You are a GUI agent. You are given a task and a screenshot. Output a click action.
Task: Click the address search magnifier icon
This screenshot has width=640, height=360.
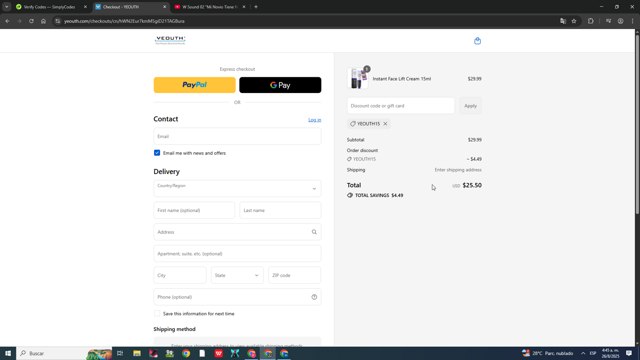pyautogui.click(x=314, y=232)
